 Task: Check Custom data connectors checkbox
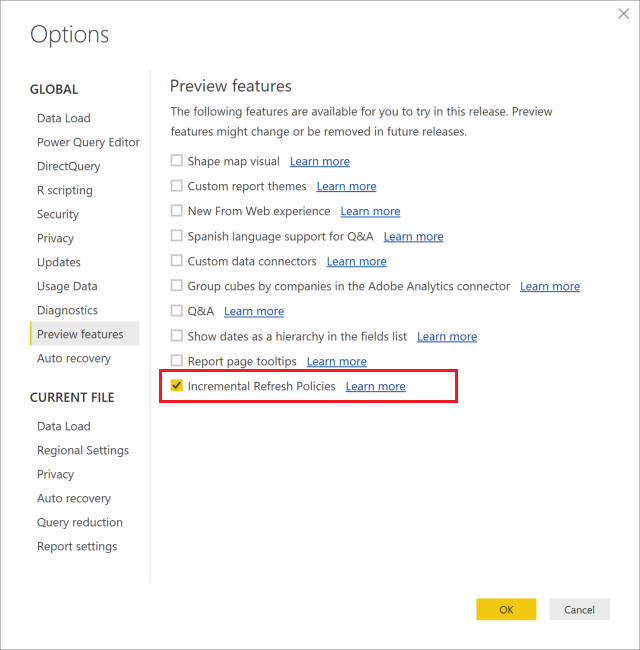click(x=177, y=260)
